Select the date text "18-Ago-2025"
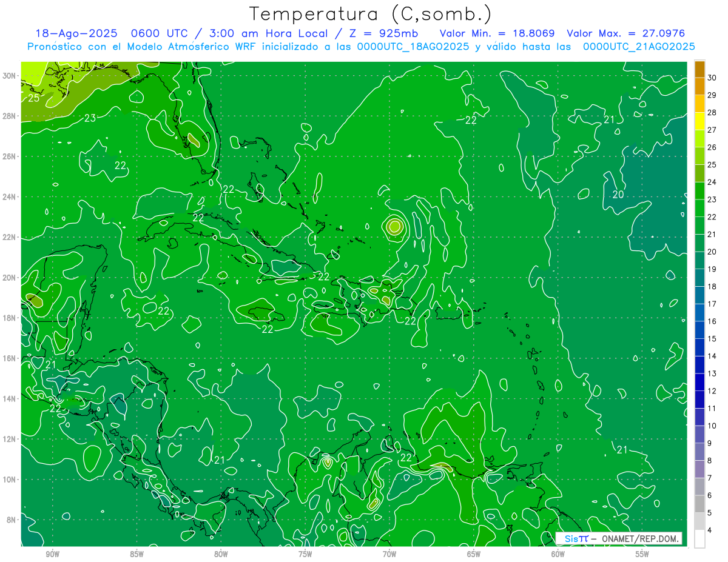Viewport: 728px width, 562px height. (75, 34)
